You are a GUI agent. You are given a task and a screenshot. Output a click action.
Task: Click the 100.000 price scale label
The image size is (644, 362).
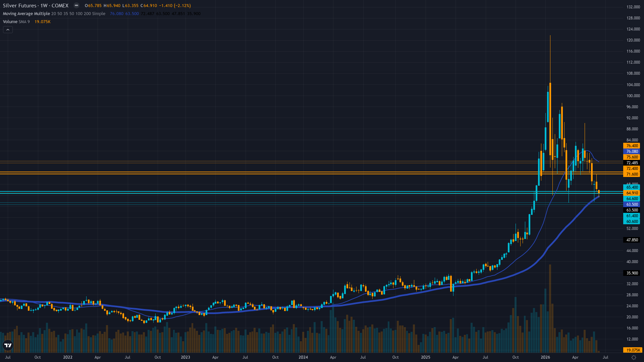[633, 96]
